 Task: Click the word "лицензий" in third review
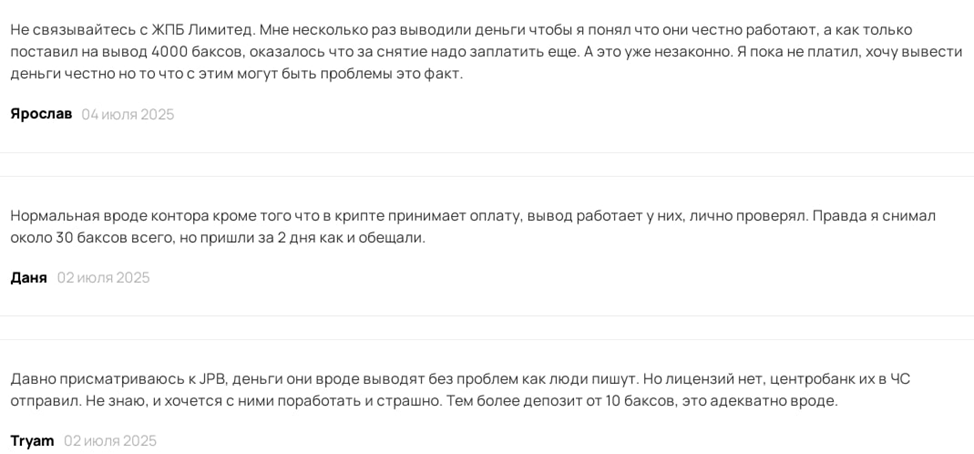tap(702, 378)
